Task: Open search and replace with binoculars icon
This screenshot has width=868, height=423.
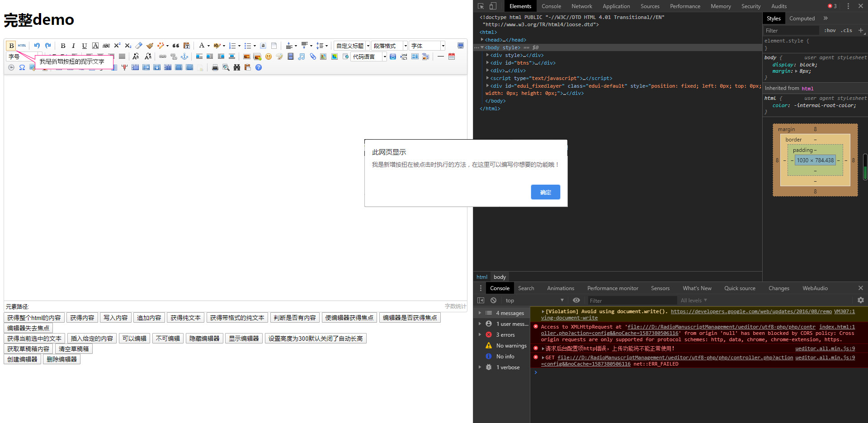Action: (237, 67)
